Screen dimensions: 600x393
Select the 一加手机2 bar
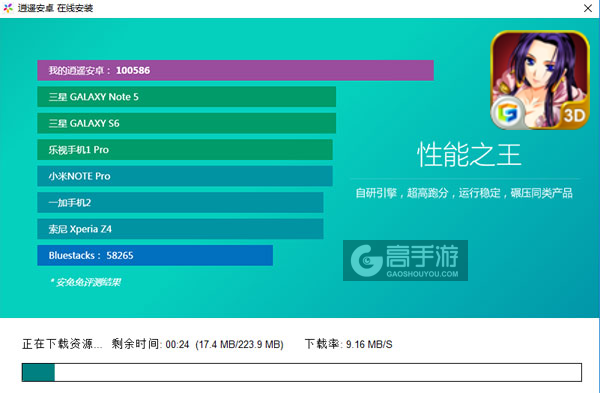pos(180,202)
